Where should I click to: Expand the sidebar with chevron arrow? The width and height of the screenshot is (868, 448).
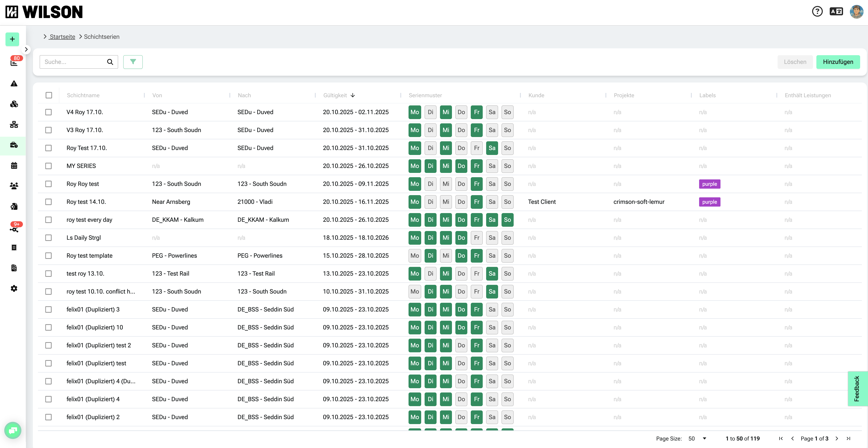coord(26,50)
